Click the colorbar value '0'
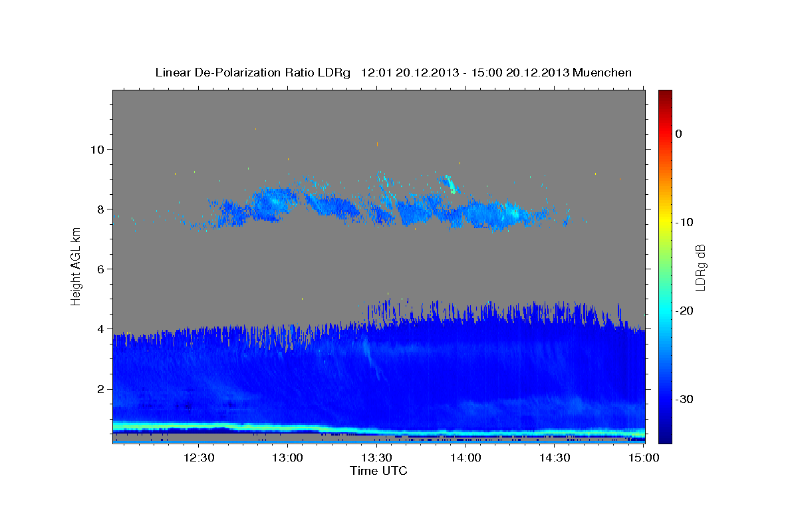 click(x=679, y=134)
